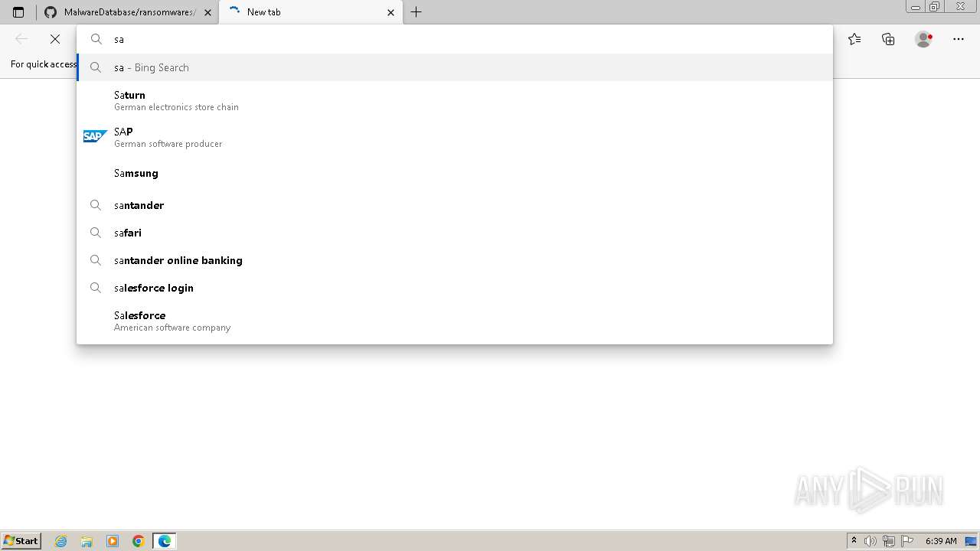The width and height of the screenshot is (980, 551).
Task: Open Windows Media Player from taskbar
Action: tap(113, 541)
